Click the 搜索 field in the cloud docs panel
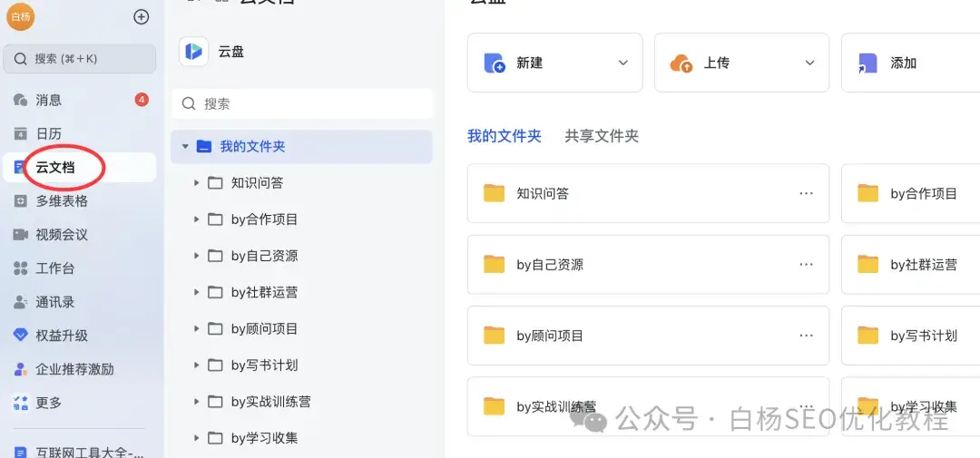The image size is (980, 458). [x=302, y=103]
